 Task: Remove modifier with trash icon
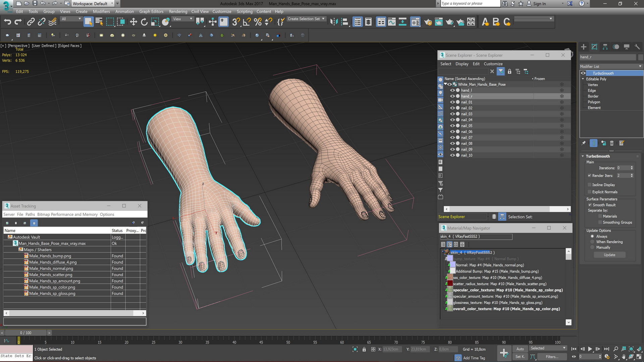[612, 143]
